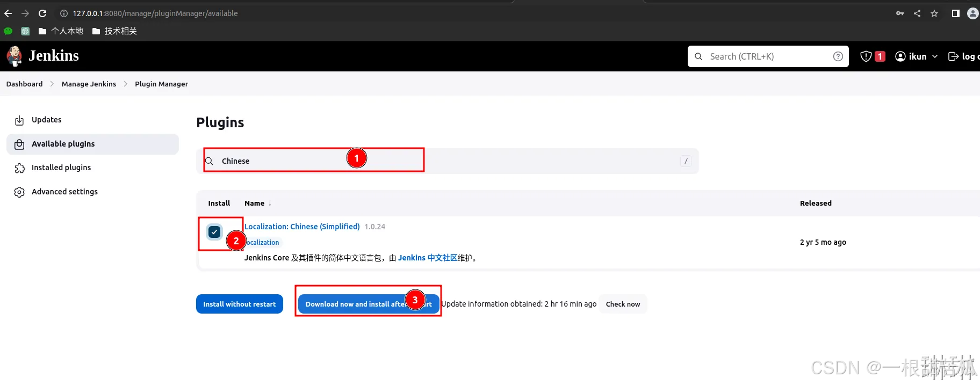Bookmark this page with the star icon
Screen dimensions: 980x385
tap(934, 13)
